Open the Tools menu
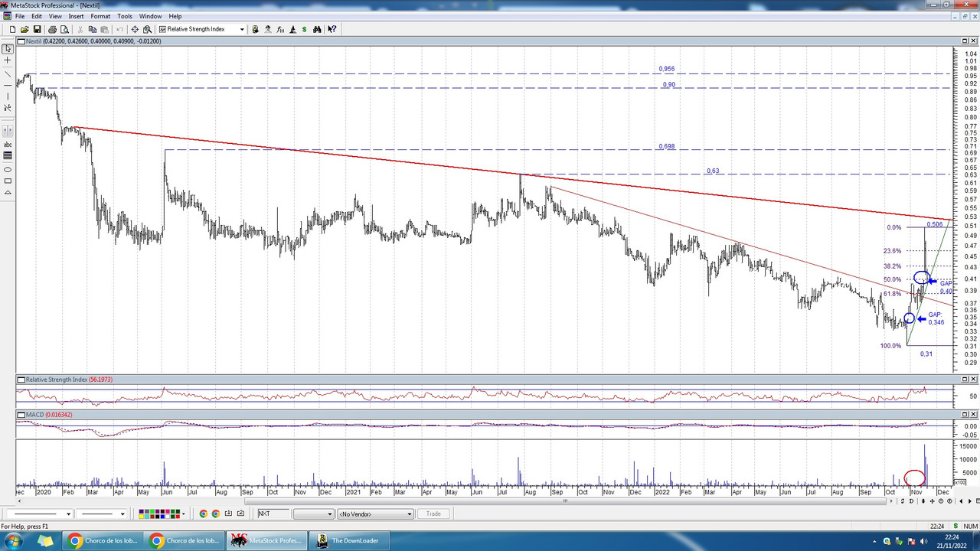Image resolution: width=980 pixels, height=551 pixels. pyautogui.click(x=125, y=16)
